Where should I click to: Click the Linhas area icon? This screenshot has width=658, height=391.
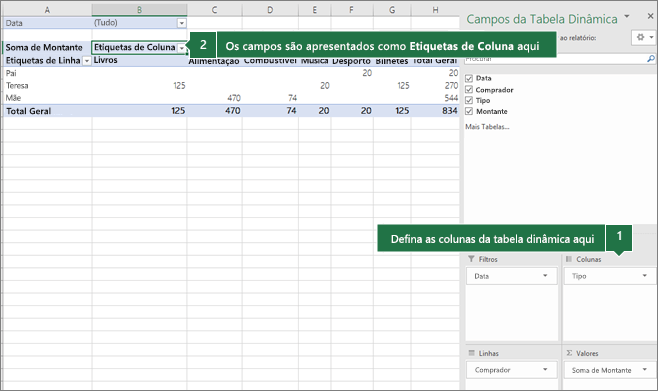[472, 353]
